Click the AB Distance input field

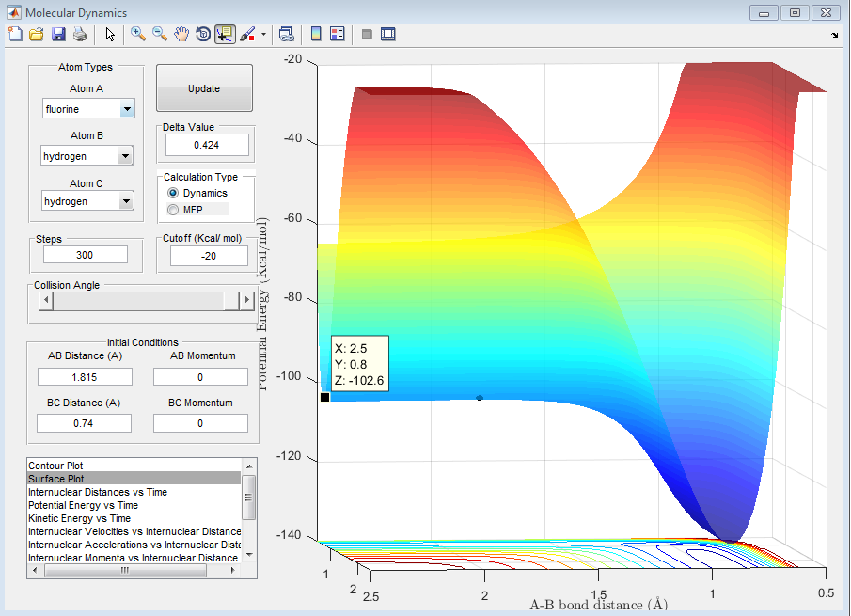[x=85, y=376]
